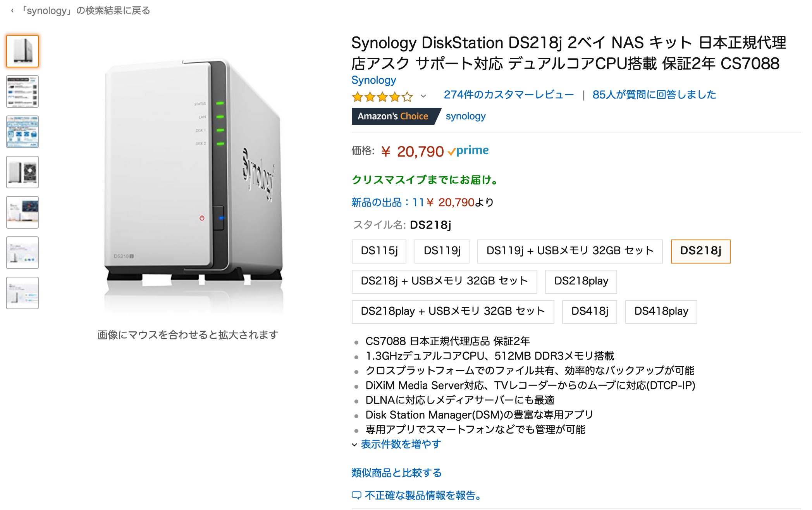
Task: Select the DS418play style button
Action: [x=661, y=312]
